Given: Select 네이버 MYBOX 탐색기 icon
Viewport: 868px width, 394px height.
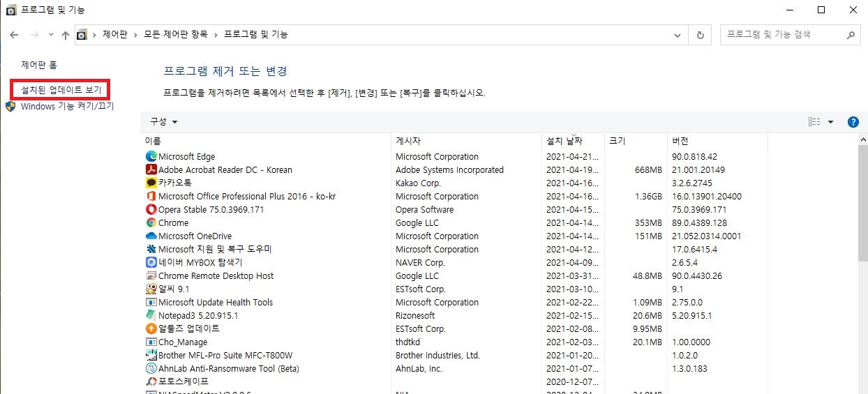Looking at the screenshot, I should pyautogui.click(x=151, y=262).
